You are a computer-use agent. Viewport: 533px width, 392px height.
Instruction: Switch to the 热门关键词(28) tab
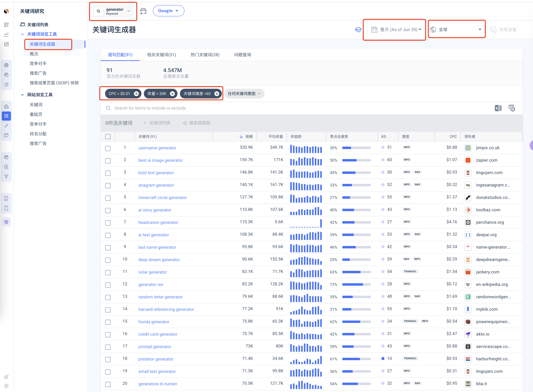[x=205, y=55]
